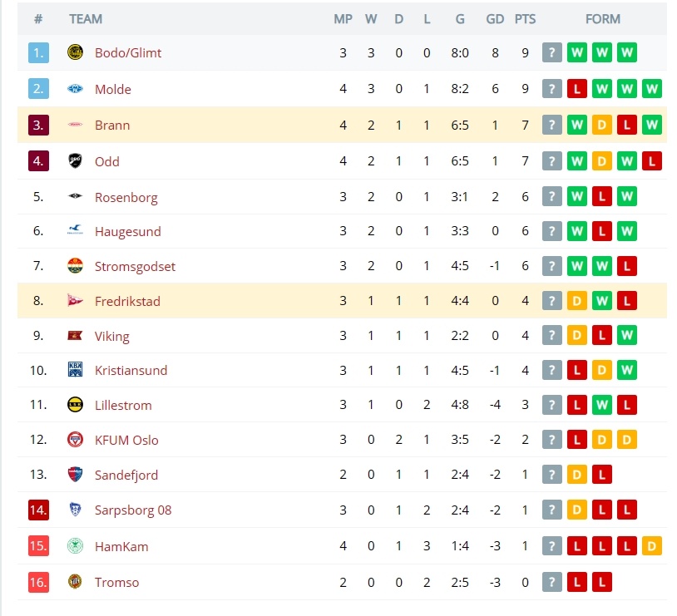Click the KFUM Oslo club badge
This screenshot has width=677, height=616.
(75, 440)
